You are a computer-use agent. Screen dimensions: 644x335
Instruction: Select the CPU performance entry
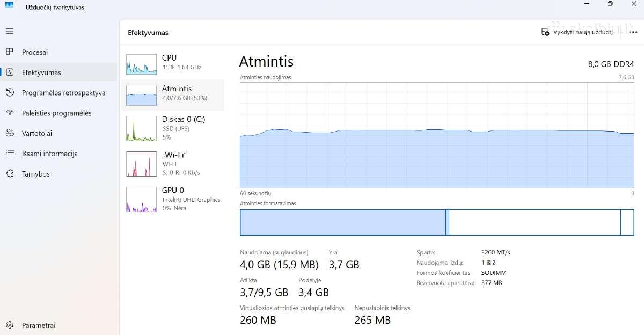pyautogui.click(x=173, y=64)
